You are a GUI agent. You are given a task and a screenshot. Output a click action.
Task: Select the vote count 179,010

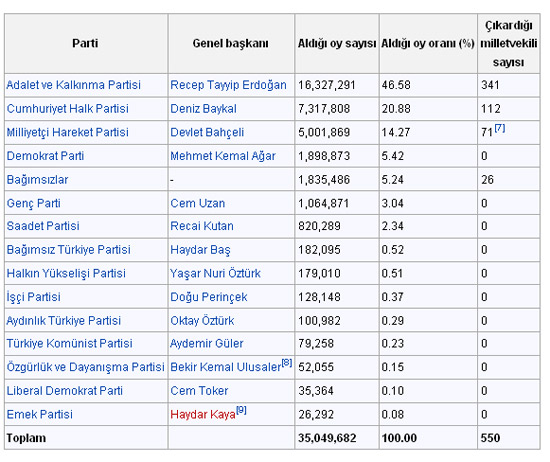pyautogui.click(x=319, y=274)
